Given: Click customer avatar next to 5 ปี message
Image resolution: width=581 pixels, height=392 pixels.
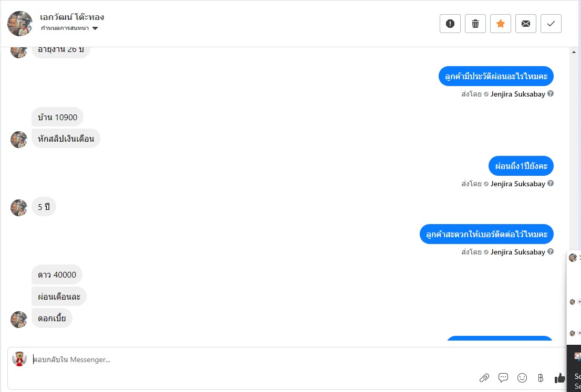Looking at the screenshot, I should [x=19, y=207].
